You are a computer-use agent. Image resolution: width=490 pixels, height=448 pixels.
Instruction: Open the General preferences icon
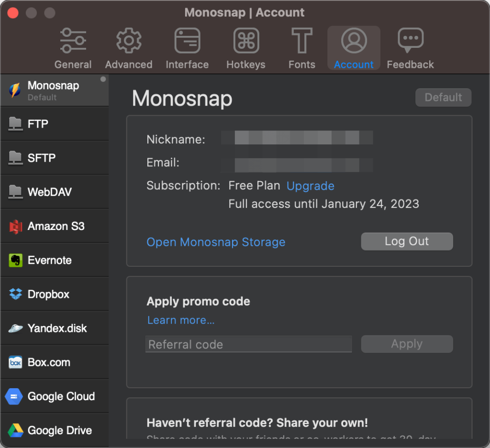click(73, 41)
